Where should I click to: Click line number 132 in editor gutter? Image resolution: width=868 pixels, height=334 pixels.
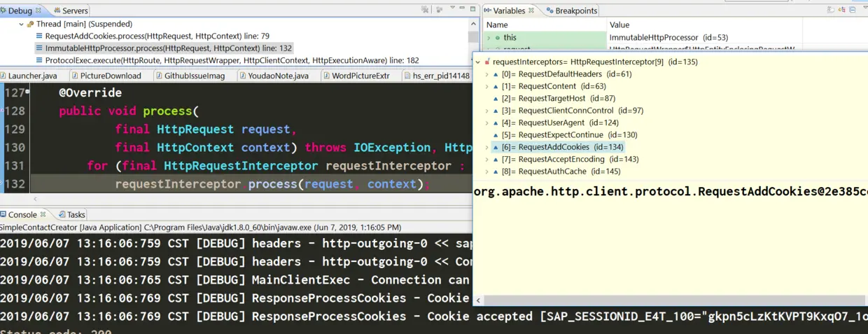15,183
